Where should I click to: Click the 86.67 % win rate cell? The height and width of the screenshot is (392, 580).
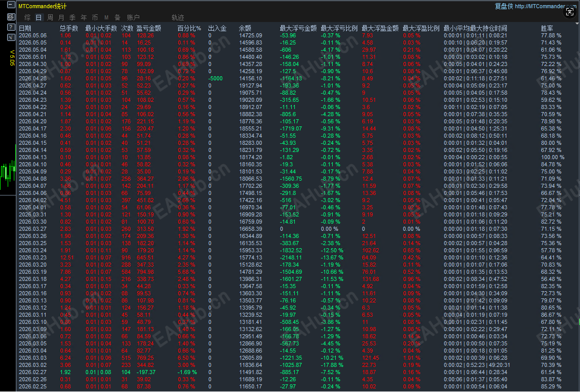[551, 315]
